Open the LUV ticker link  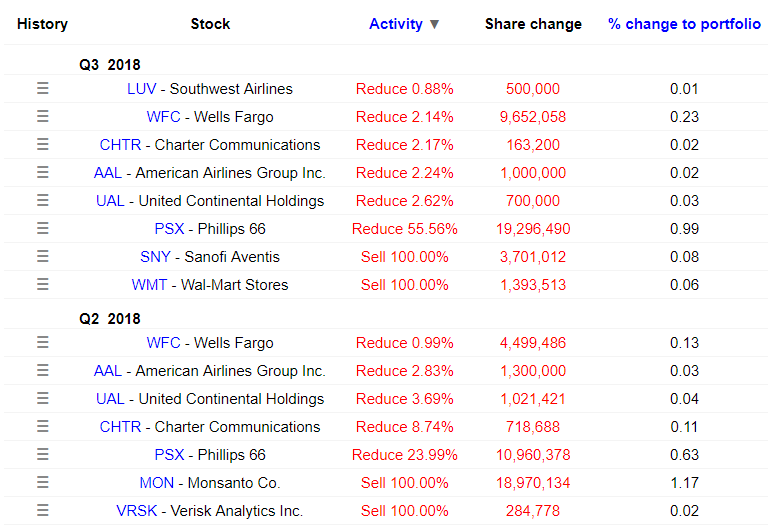coord(141,88)
